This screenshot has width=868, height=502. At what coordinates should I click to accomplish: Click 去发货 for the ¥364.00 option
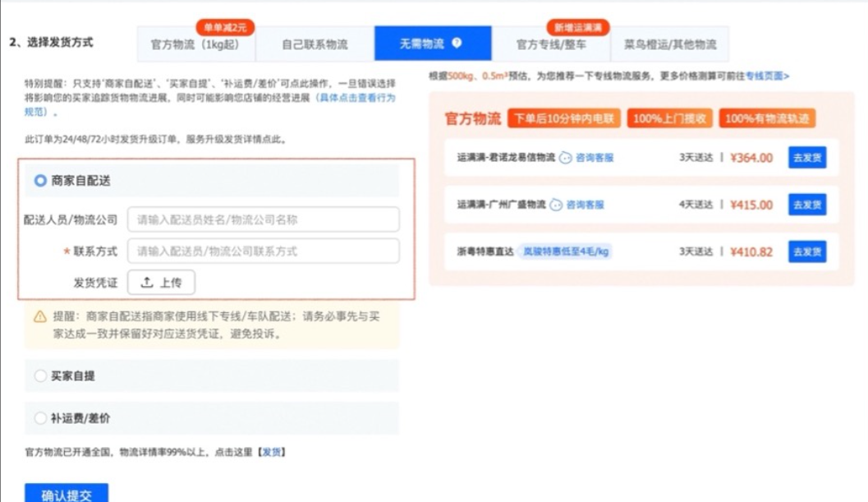pyautogui.click(x=806, y=158)
